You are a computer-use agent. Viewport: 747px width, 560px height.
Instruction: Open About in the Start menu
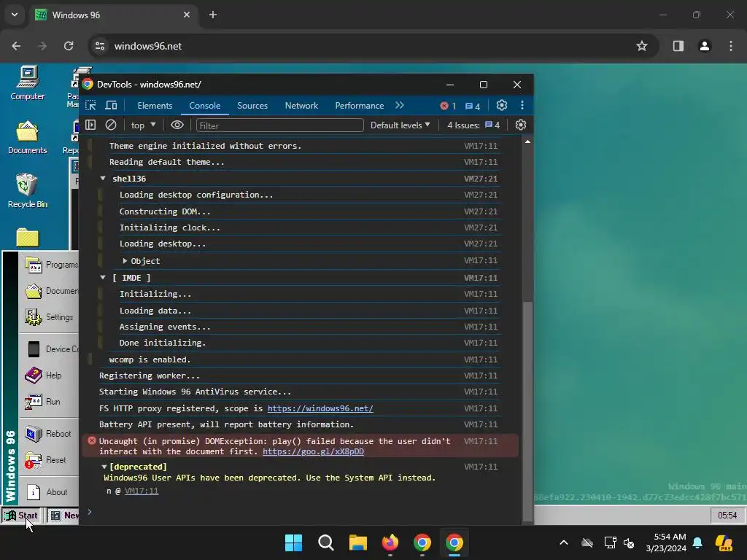coord(49,492)
